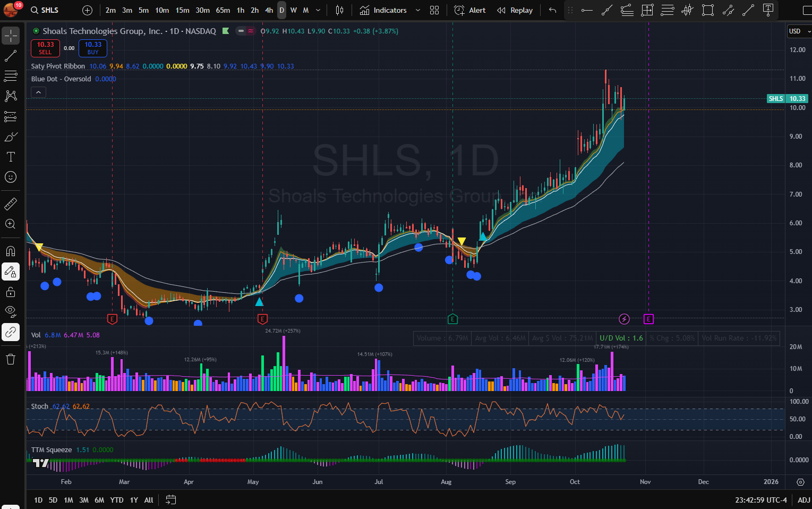Toggle stay in drawing mode
This screenshot has height=509, width=812.
(x=11, y=272)
